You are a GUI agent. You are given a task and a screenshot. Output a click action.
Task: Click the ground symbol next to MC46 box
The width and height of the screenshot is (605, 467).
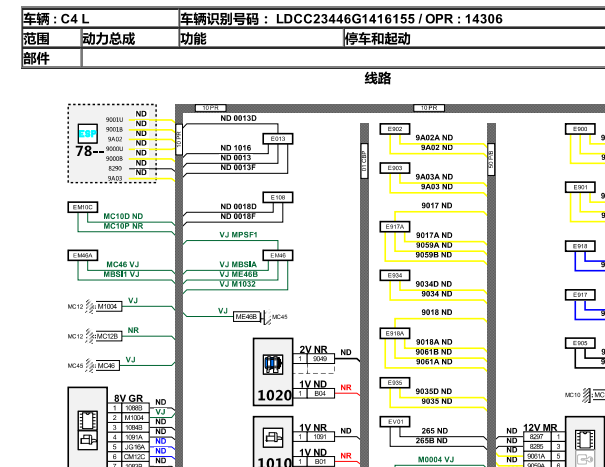click(x=90, y=365)
